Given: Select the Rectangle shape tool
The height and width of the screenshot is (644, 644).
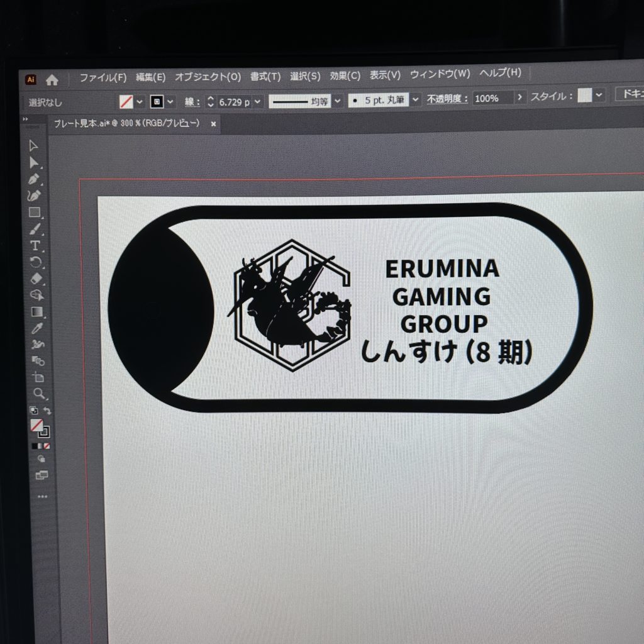Looking at the screenshot, I should pos(35,213).
